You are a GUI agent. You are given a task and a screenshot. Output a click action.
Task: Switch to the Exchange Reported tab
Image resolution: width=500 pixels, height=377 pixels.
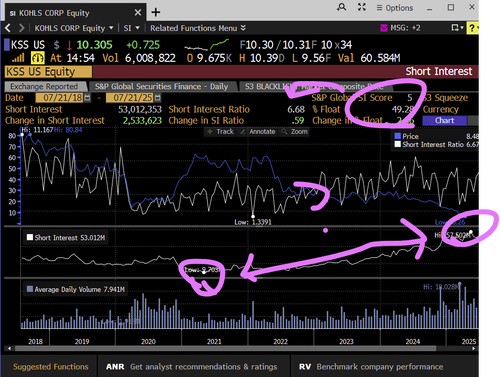click(x=44, y=87)
